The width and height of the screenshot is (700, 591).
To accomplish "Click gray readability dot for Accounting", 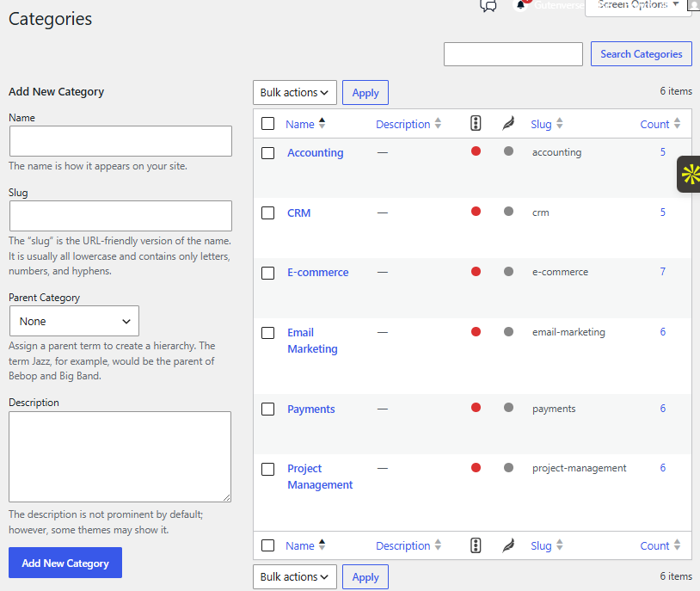I will [x=508, y=151].
